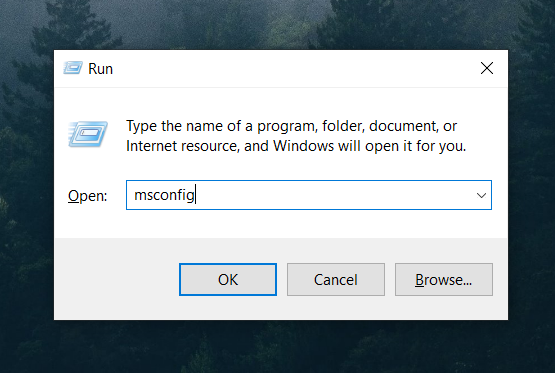The image size is (555, 373).
Task: Click the "Internet resource, and Windows" text line
Action: [296, 146]
